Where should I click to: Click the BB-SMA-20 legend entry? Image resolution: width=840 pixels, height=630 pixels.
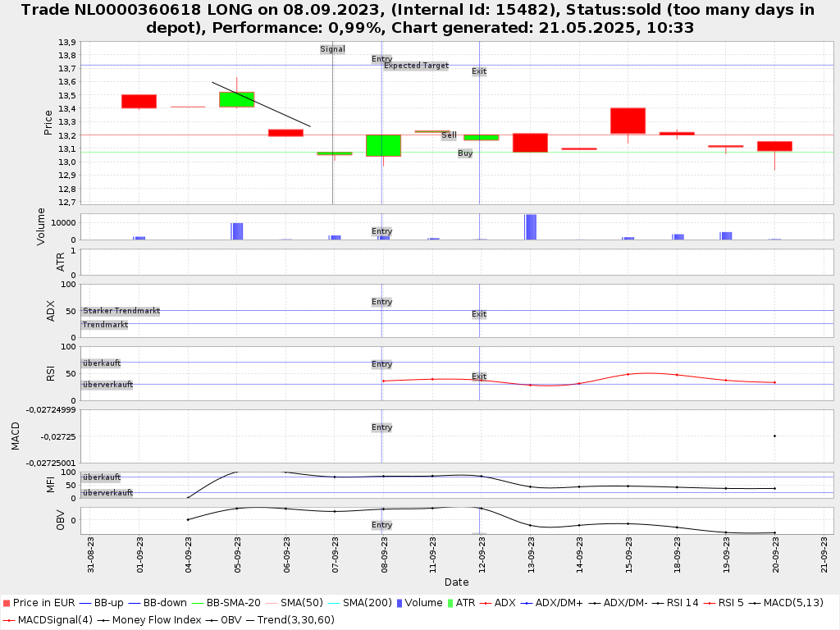pyautogui.click(x=233, y=603)
